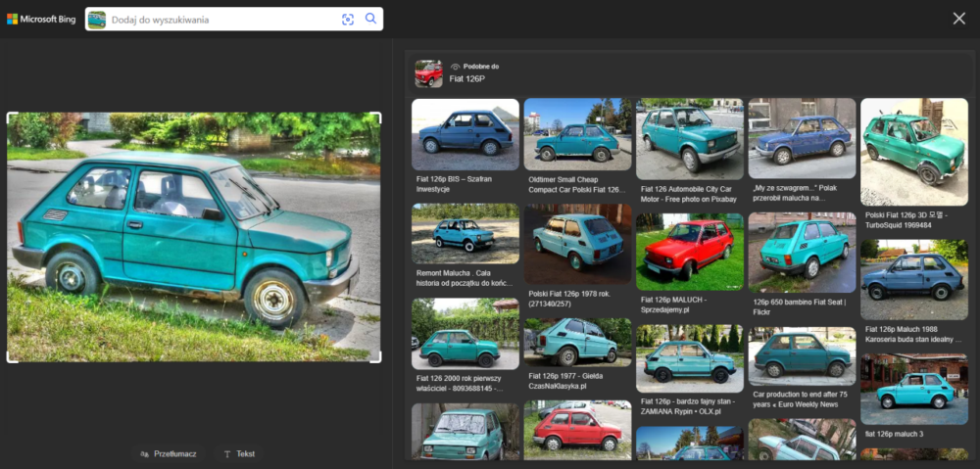Click the magnifying glass search icon

tap(370, 19)
